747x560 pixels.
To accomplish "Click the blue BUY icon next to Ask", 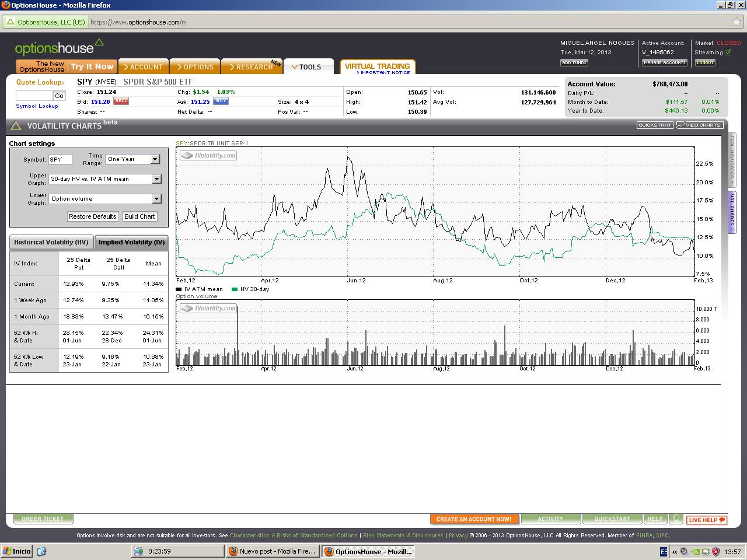I will point(221,101).
